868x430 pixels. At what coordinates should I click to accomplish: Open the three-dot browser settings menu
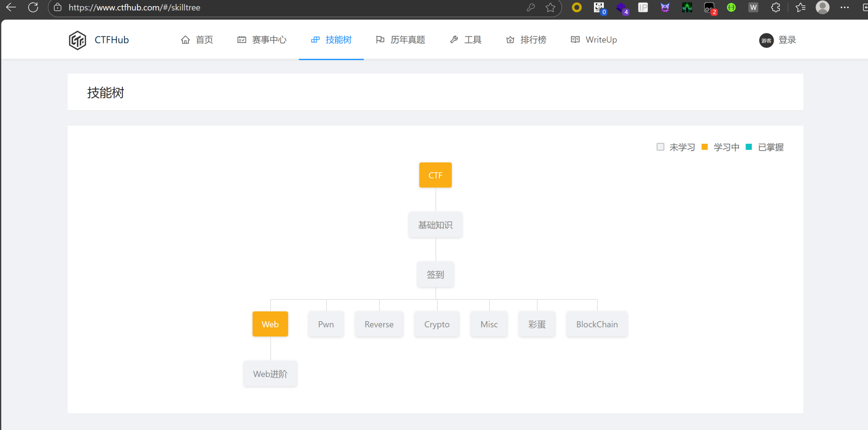[845, 7]
